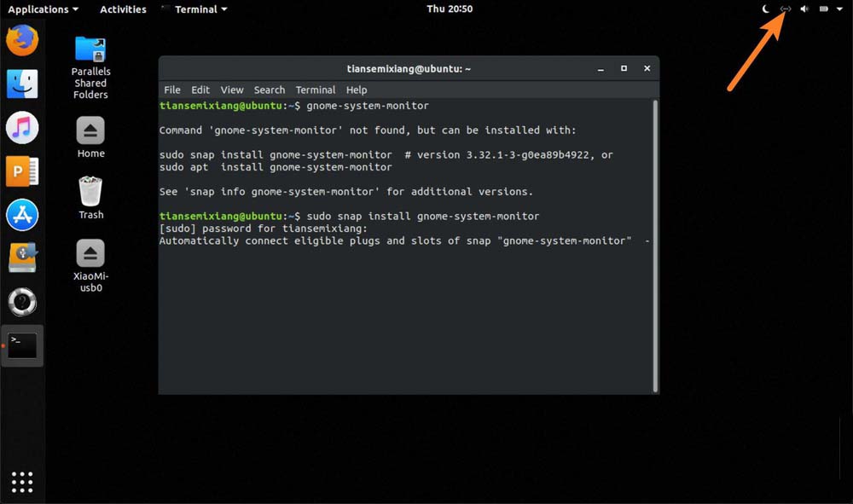The width and height of the screenshot is (853, 504).
Task: Click the network connection icon in top bar
Action: pyautogui.click(x=786, y=9)
